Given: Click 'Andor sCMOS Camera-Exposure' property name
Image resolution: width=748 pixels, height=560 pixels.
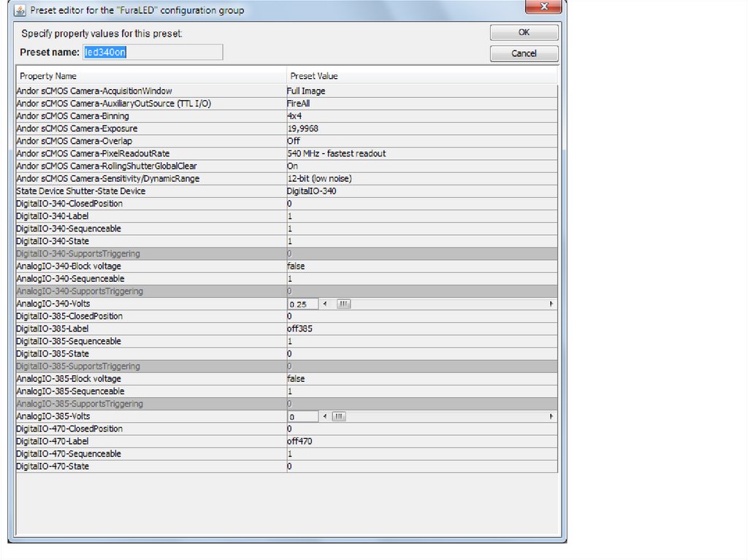Looking at the screenshot, I should [x=77, y=129].
